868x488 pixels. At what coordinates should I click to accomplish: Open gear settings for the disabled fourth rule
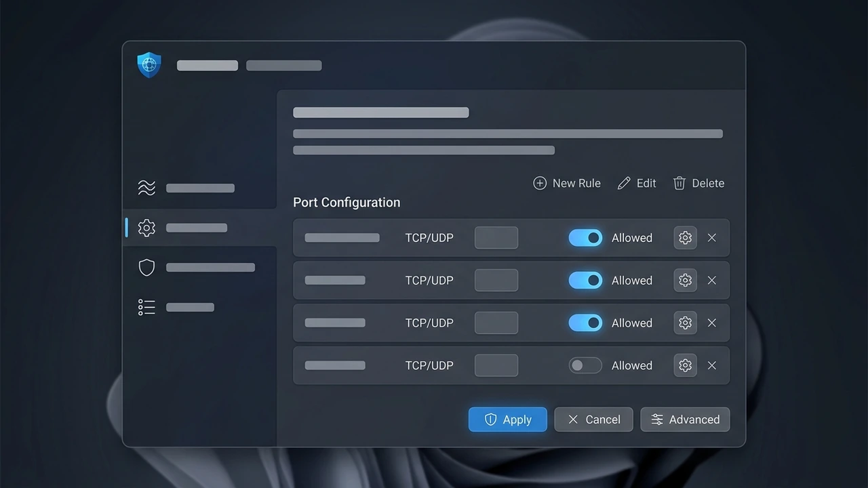point(685,365)
